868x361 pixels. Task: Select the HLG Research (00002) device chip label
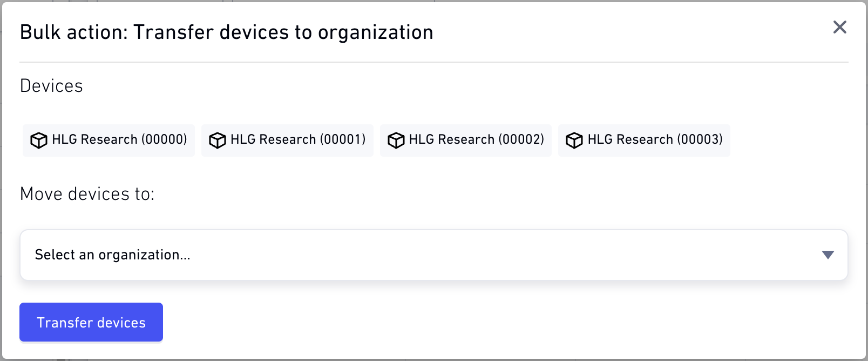tap(477, 139)
